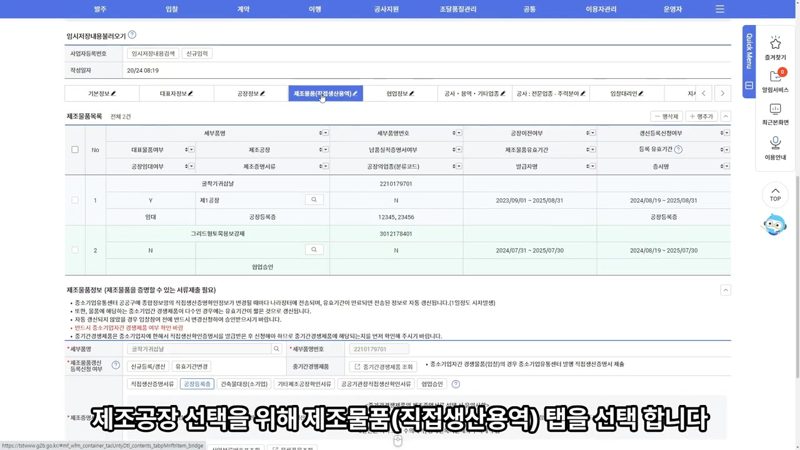Check the row 1 굴착기귀삽날 checkbox
This screenshot has width=800, height=450.
coord(75,200)
